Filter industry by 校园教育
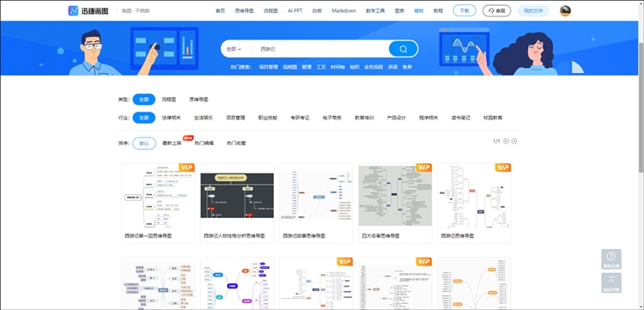Screen dimensions: 644x310 493,118
